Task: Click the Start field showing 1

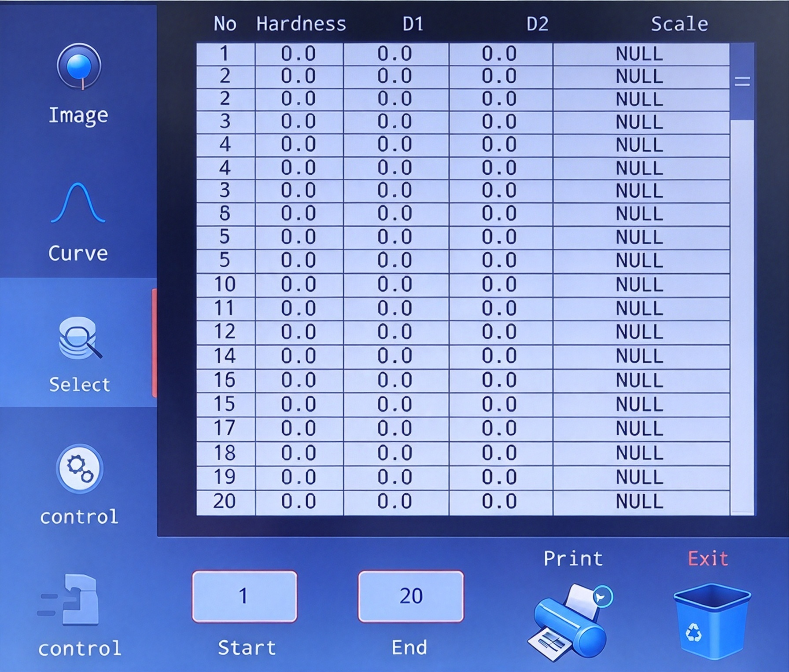Action: (x=244, y=596)
